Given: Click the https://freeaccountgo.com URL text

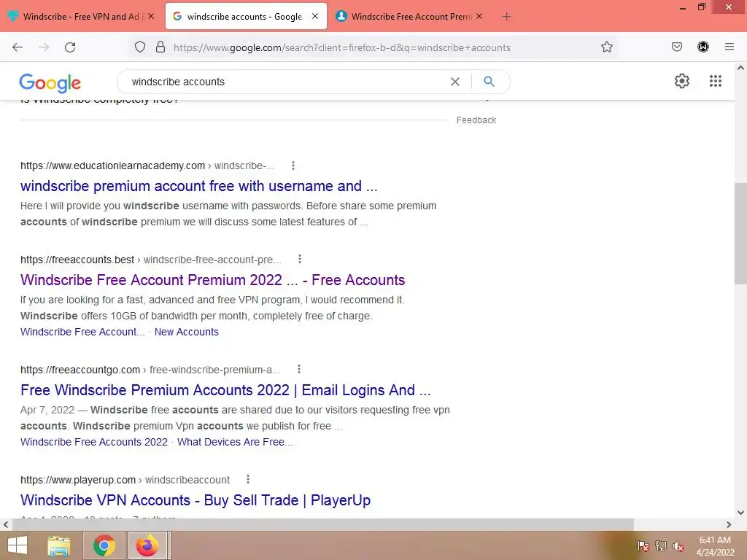Looking at the screenshot, I should [80, 370].
